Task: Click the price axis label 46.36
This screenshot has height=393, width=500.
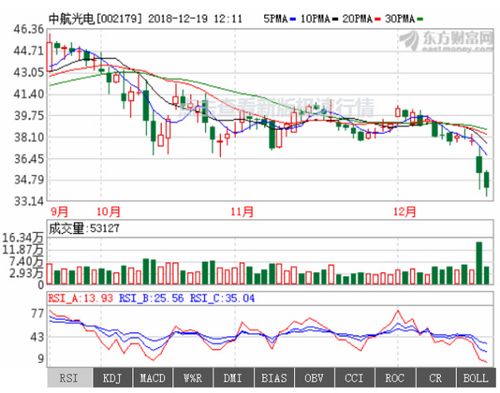Action: (x=29, y=29)
